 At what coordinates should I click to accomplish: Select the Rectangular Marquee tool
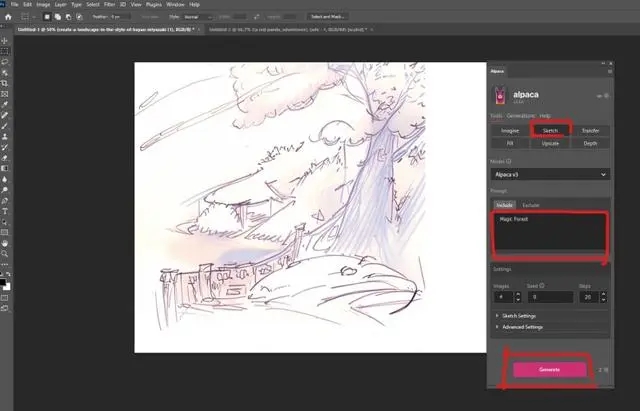click(x=4, y=51)
